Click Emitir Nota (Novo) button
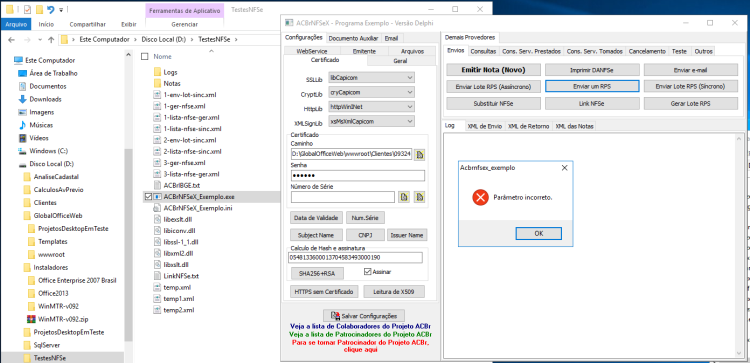The image size is (750, 363). 493,70
